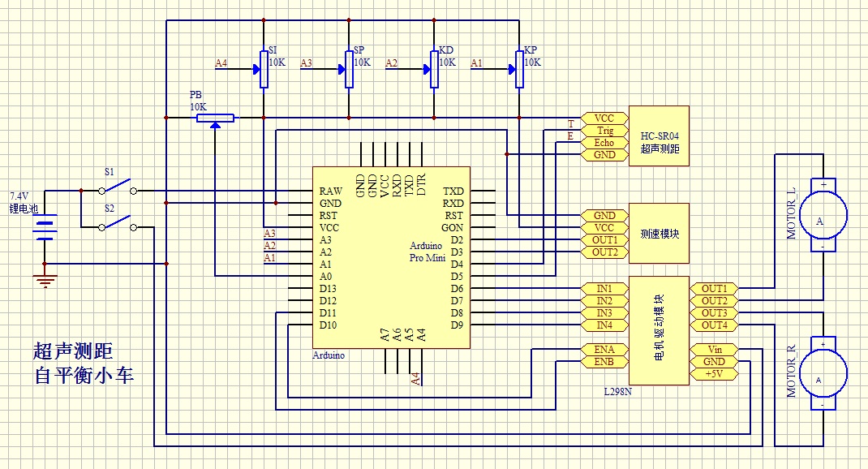Click the IN3 port on the L298N
868x469 pixels.
[x=604, y=313]
